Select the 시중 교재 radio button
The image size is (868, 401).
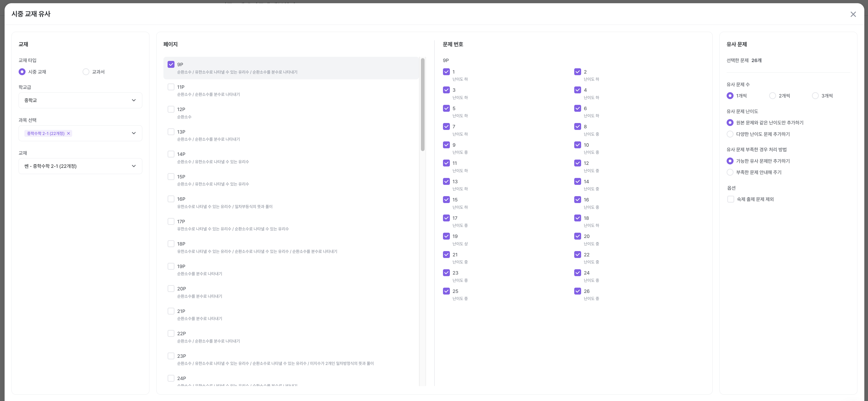pyautogui.click(x=22, y=72)
